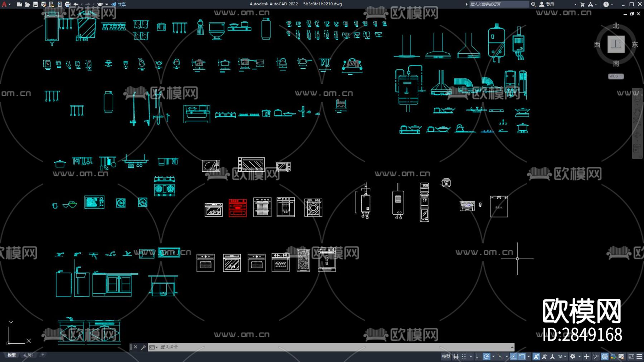
Task: Open the WCS coordinate system dropdown
Action: tap(616, 76)
